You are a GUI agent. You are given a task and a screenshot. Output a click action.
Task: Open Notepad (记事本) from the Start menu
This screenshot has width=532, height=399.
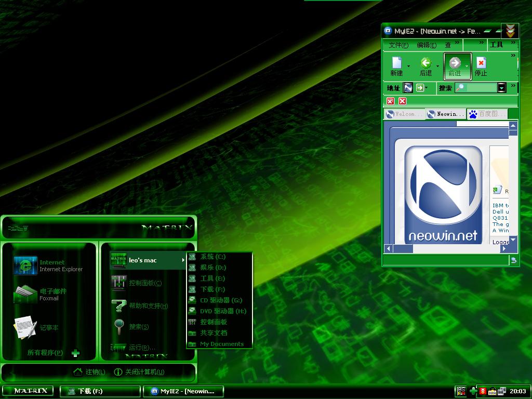pyautogui.click(x=36, y=327)
